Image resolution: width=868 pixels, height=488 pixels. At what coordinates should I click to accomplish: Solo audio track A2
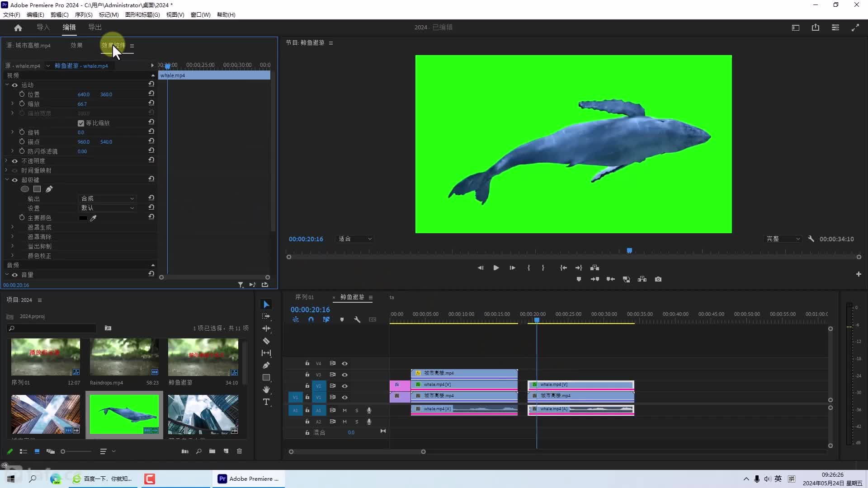coord(357,422)
